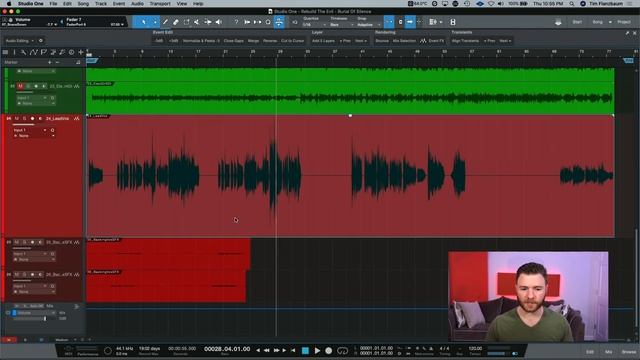Image resolution: width=640 pixels, height=360 pixels.
Task: Select the Eraser tool
Action: (x=176, y=22)
